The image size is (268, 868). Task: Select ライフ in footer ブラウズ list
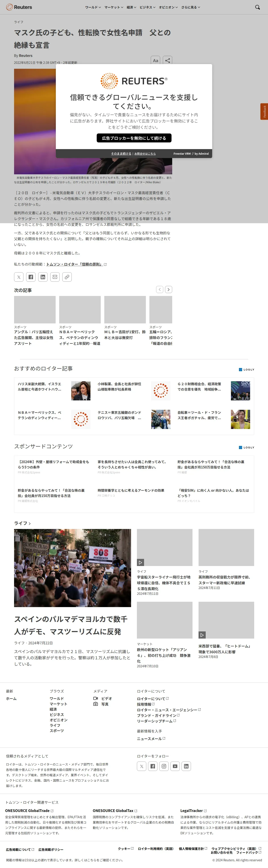(x=55, y=725)
